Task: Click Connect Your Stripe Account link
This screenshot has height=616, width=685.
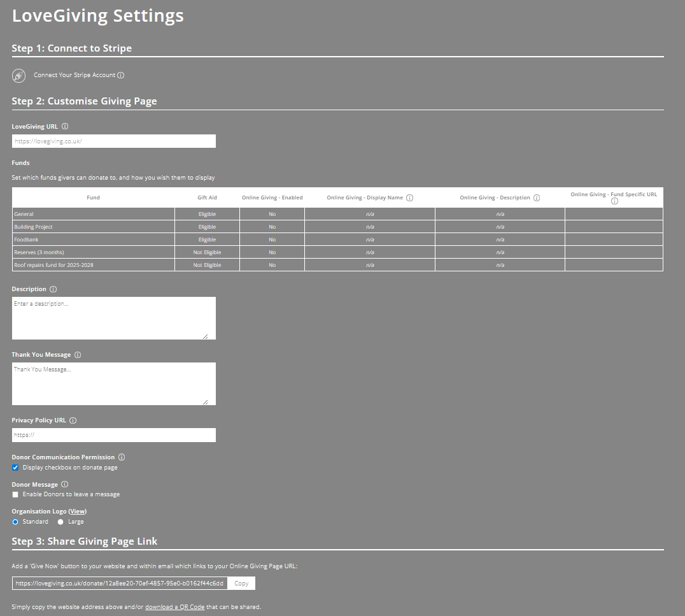Action: pyautogui.click(x=74, y=75)
